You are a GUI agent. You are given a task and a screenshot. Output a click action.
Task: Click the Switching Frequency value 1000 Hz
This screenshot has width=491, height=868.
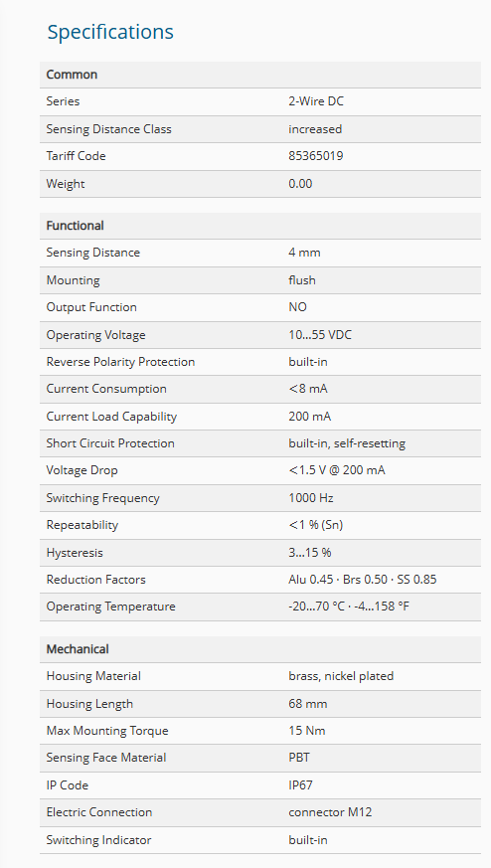click(x=310, y=498)
